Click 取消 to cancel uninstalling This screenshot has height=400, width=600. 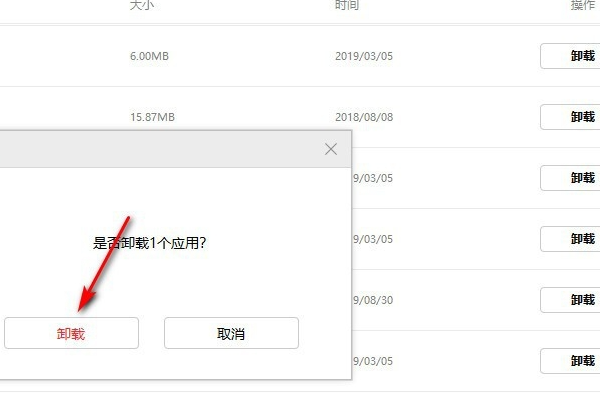click(x=231, y=333)
